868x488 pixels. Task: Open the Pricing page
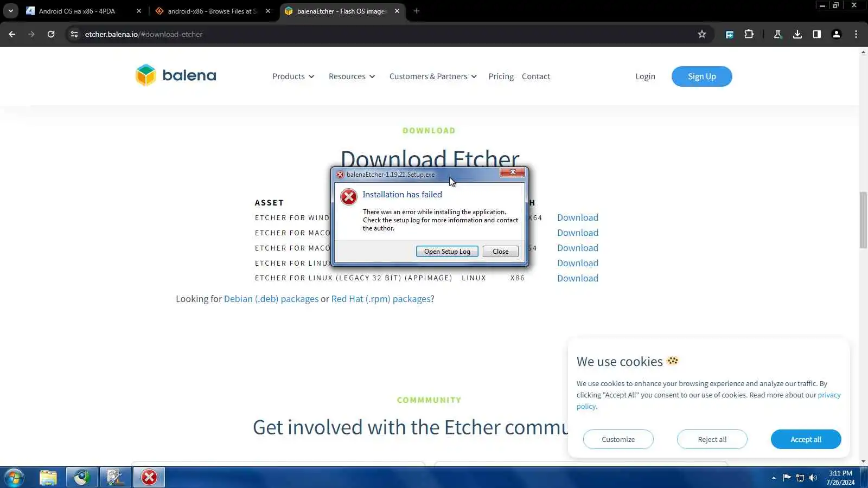(501, 76)
